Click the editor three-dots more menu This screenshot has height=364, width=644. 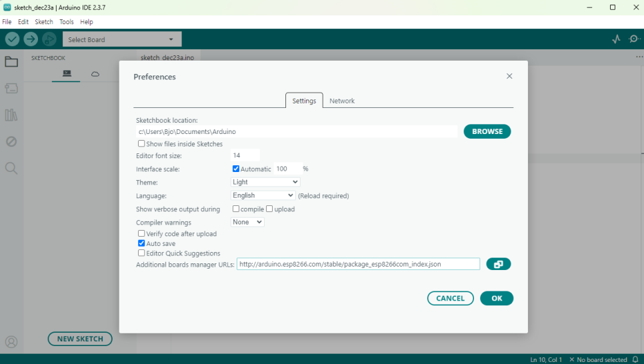(x=639, y=57)
